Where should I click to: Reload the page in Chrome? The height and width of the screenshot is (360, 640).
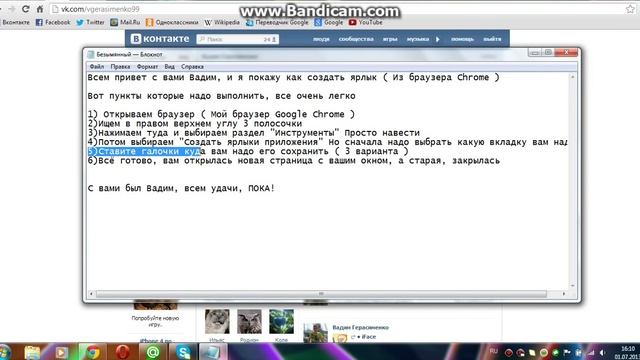[26, 9]
